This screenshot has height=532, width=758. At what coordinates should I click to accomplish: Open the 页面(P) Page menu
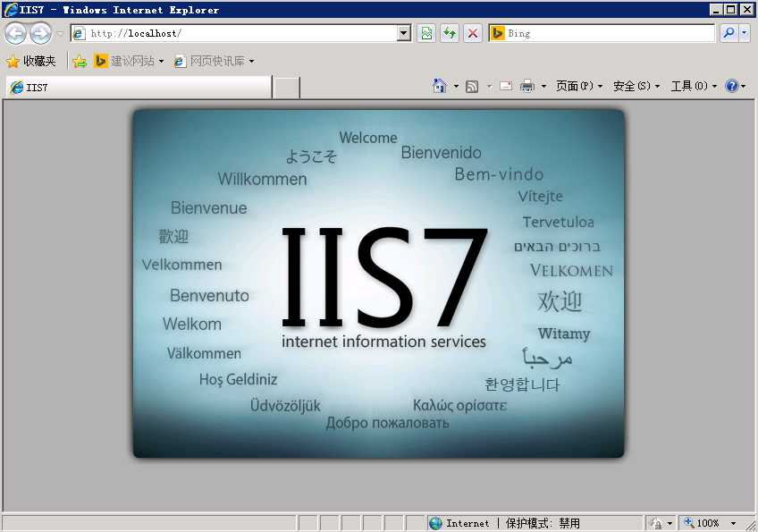pyautogui.click(x=579, y=86)
